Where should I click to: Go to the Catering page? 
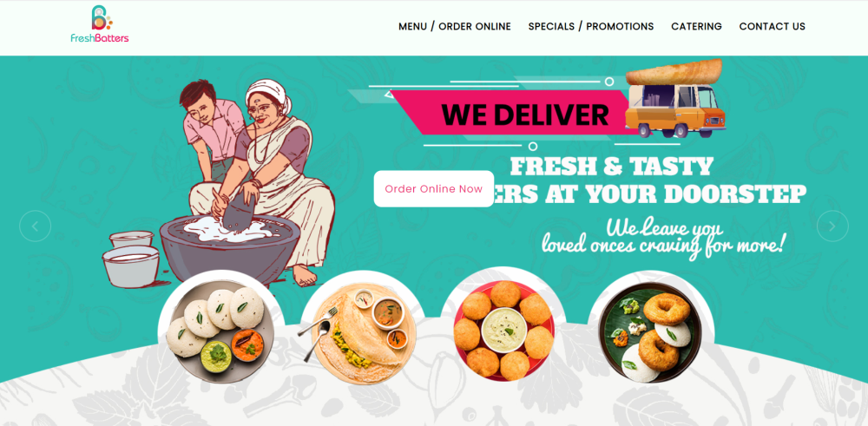tap(696, 27)
